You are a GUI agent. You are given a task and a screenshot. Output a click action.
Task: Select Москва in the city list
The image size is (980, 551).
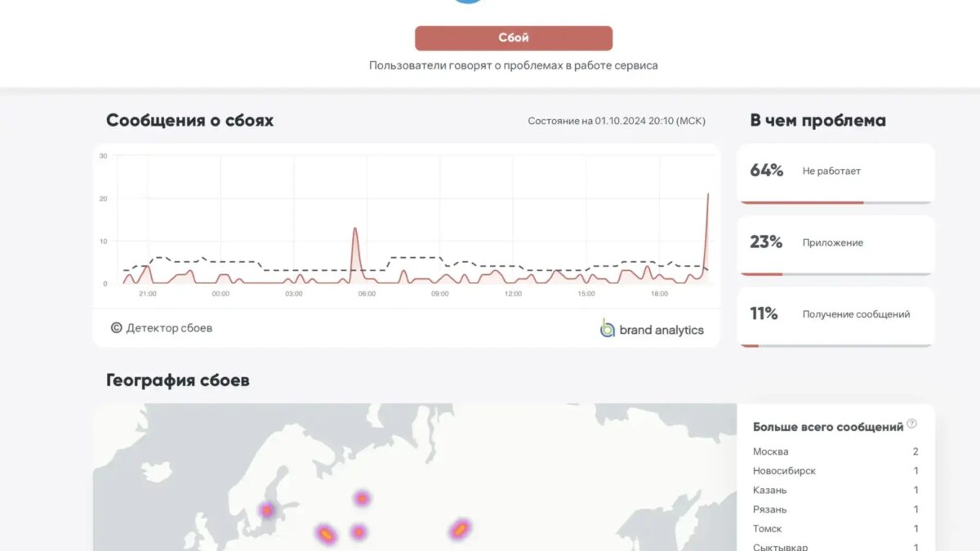(771, 451)
